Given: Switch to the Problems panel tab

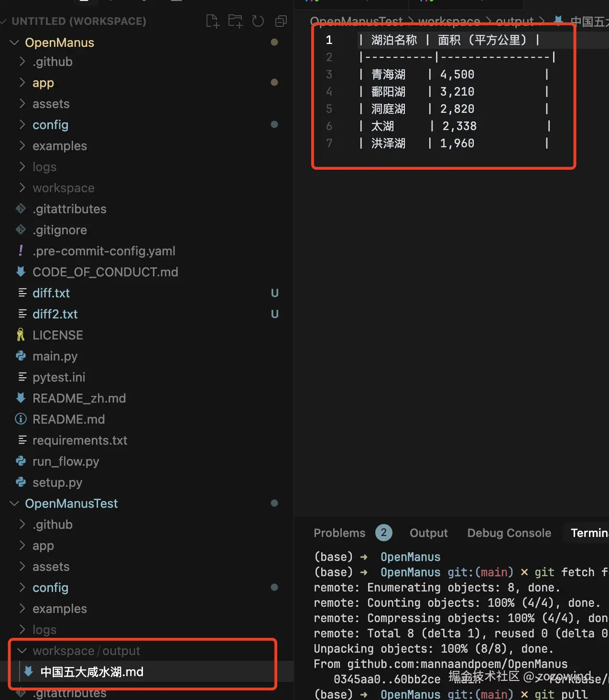Looking at the screenshot, I should pyautogui.click(x=339, y=533).
